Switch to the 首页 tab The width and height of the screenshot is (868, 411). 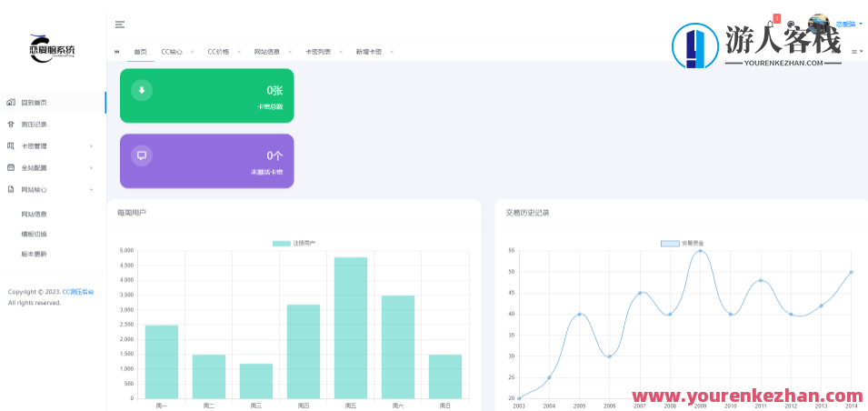[140, 52]
